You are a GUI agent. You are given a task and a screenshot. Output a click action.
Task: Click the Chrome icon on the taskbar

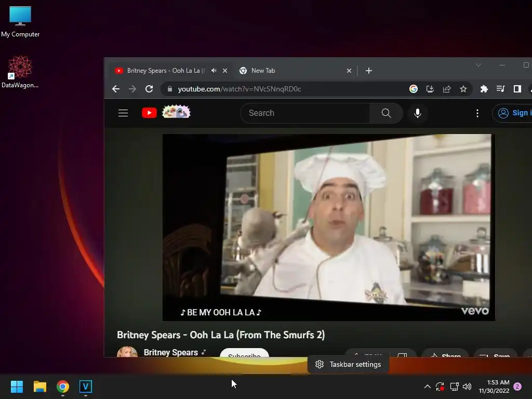point(63,387)
